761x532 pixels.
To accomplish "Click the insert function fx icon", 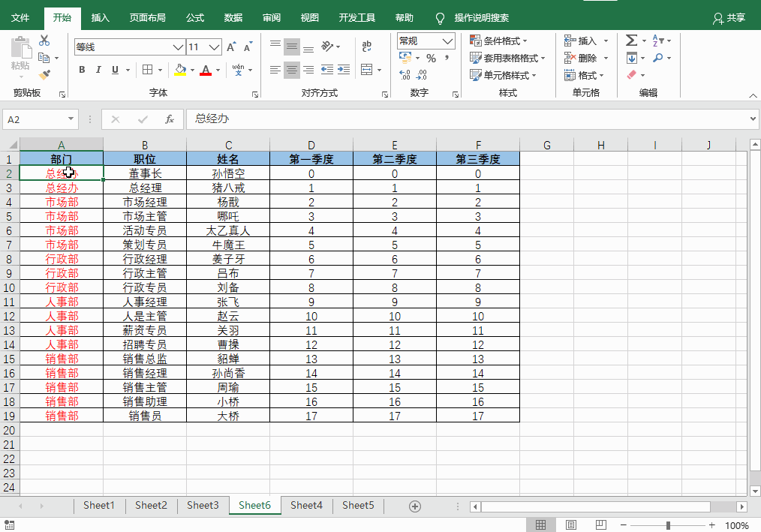I will pyautogui.click(x=170, y=119).
